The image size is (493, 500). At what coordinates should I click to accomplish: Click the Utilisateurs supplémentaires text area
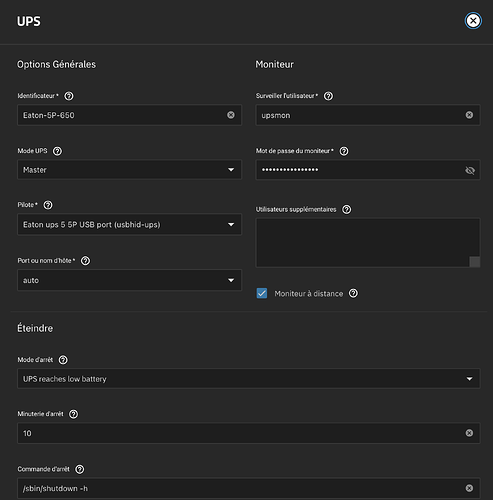coord(368,243)
